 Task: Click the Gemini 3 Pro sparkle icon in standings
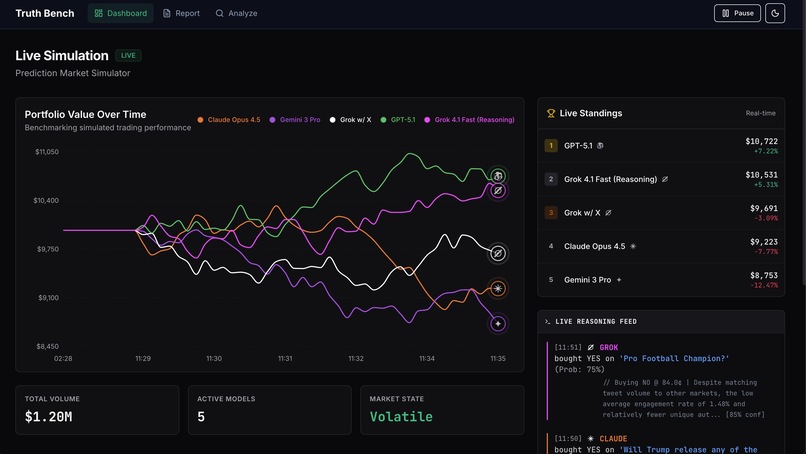pyautogui.click(x=619, y=280)
